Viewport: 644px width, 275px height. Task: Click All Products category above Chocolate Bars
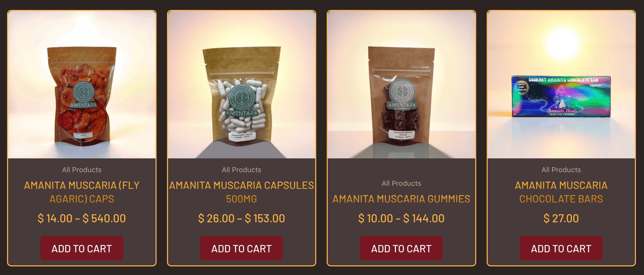point(561,170)
